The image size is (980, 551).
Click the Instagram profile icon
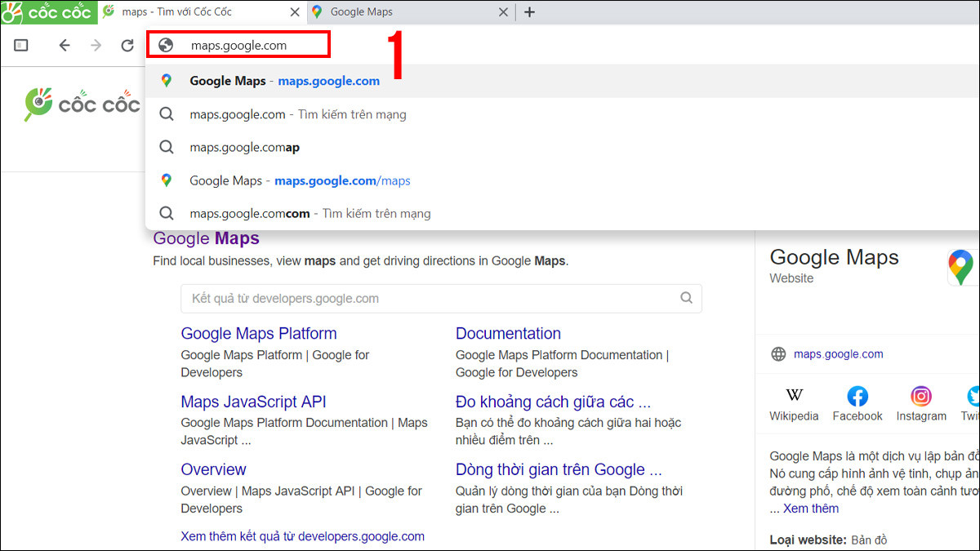point(921,397)
